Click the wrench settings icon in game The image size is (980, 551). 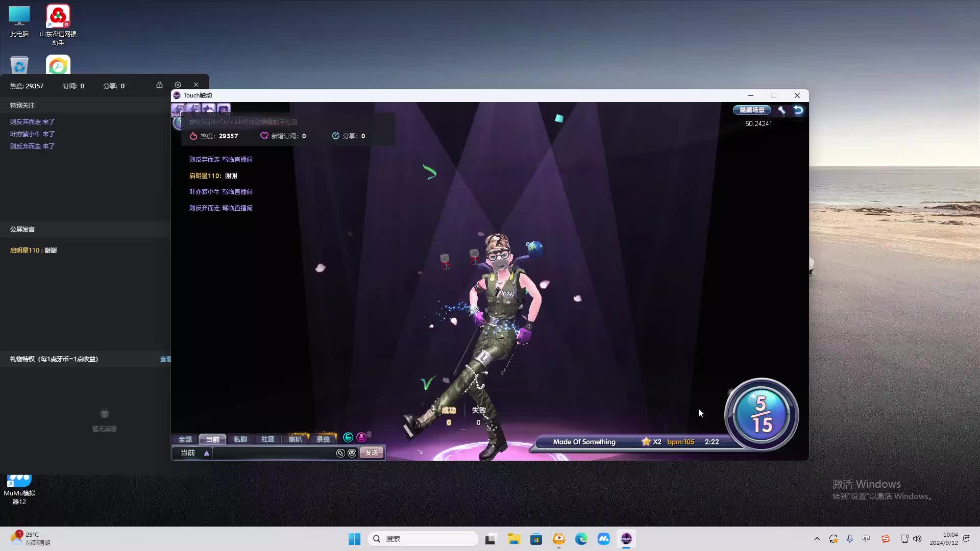(781, 110)
